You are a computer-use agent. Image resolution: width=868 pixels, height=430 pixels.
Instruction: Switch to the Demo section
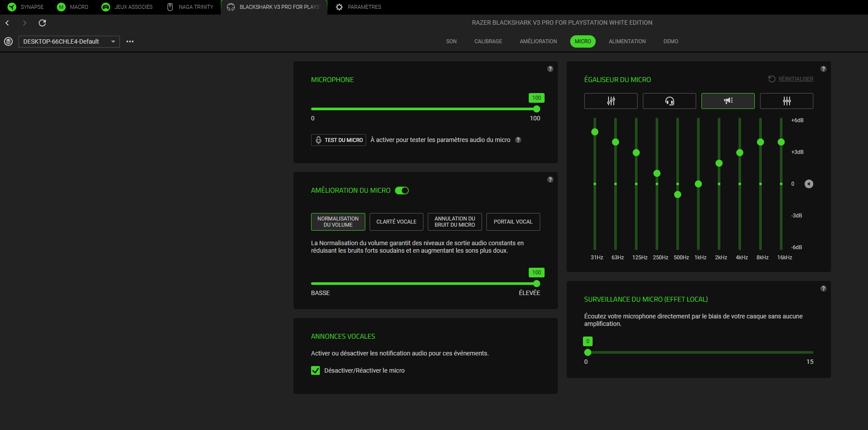pyautogui.click(x=671, y=41)
